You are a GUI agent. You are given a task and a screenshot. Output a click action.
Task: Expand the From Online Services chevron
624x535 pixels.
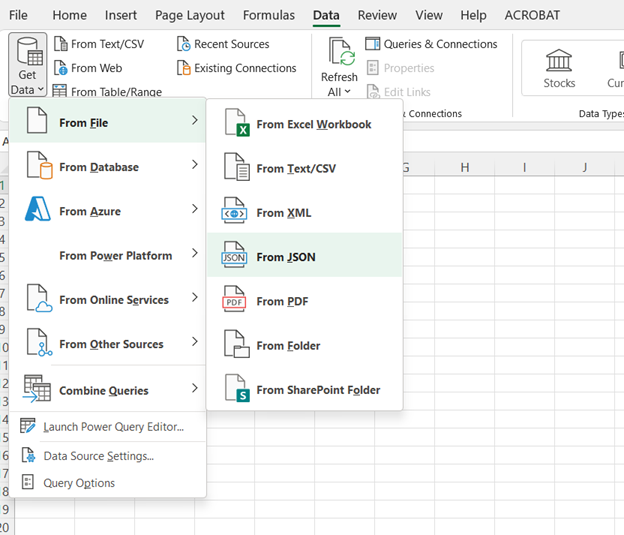[194, 297]
